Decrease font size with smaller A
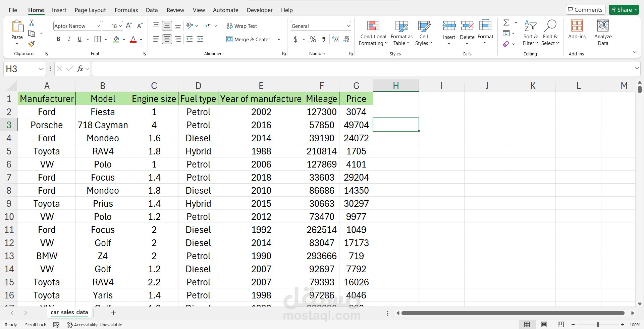The width and height of the screenshot is (644, 329). [x=140, y=26]
